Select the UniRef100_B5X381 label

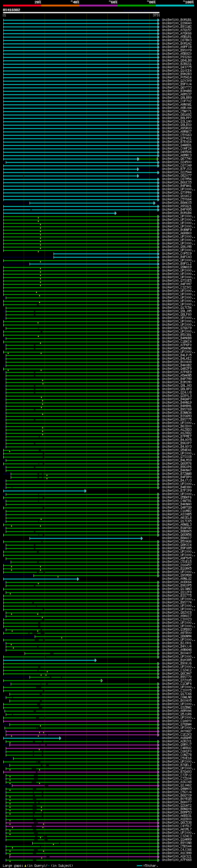coord(176,335)
